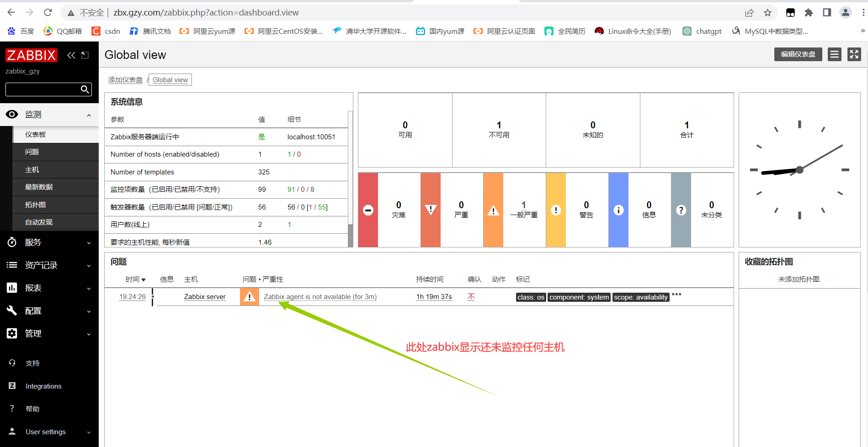Show more bookmarks with the chevron
Image resolution: width=868 pixels, height=447 pixels.
coord(863,31)
